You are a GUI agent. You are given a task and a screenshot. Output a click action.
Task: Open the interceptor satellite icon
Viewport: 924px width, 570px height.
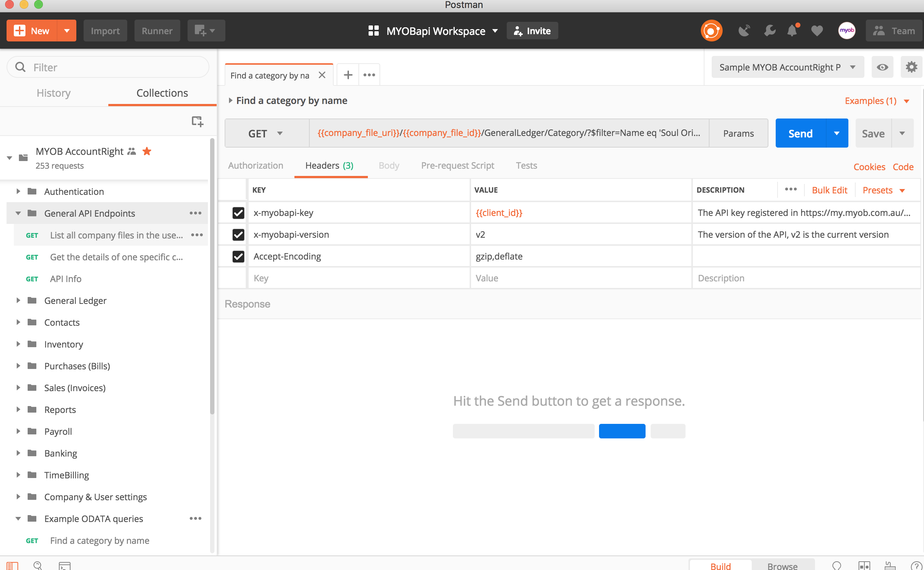[744, 31]
